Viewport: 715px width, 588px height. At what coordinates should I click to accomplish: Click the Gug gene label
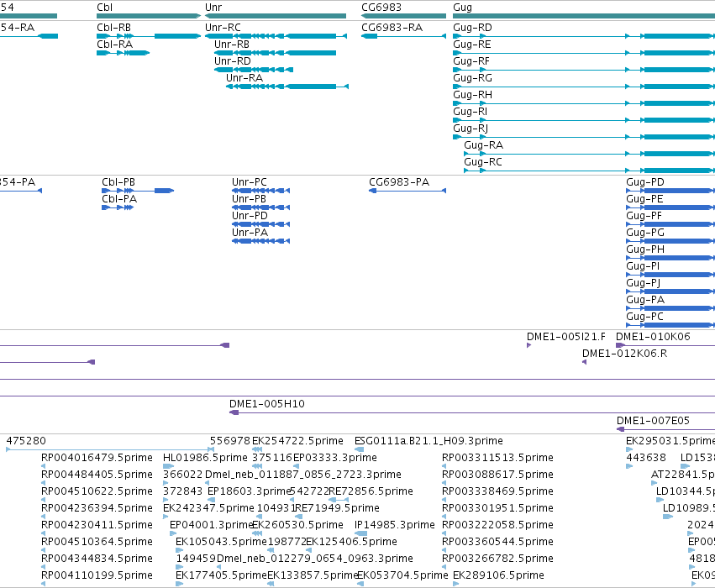tap(462, 8)
